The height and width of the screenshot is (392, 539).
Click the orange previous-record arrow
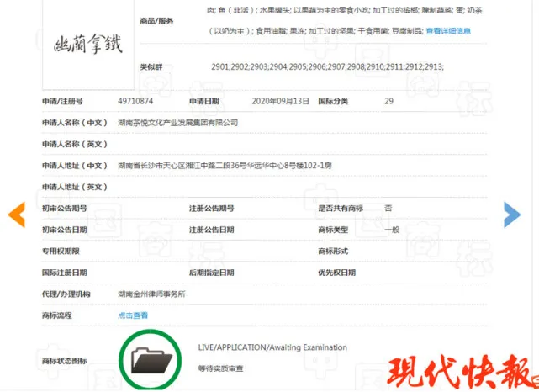[x=17, y=215]
